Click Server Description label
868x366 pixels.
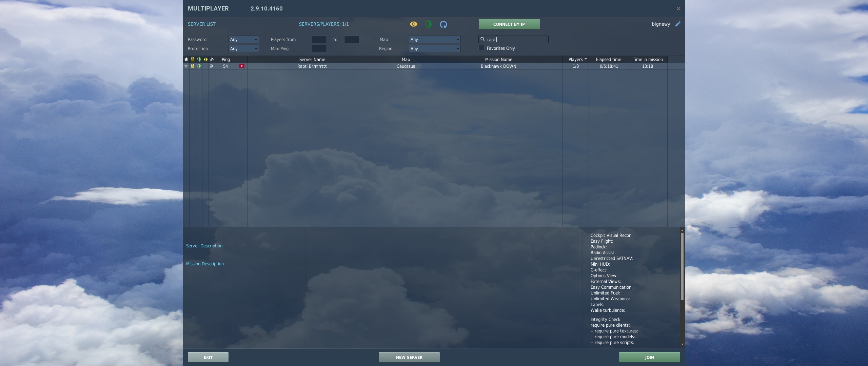pos(204,246)
